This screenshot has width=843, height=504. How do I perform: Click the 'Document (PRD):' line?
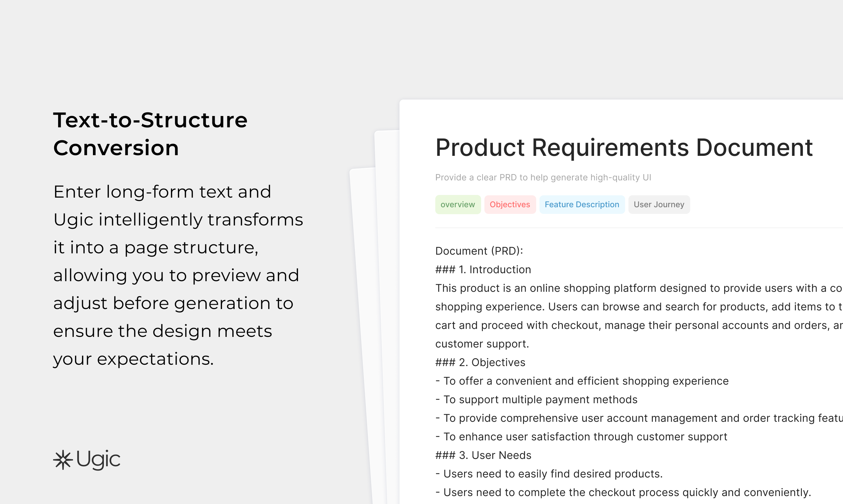point(479,251)
